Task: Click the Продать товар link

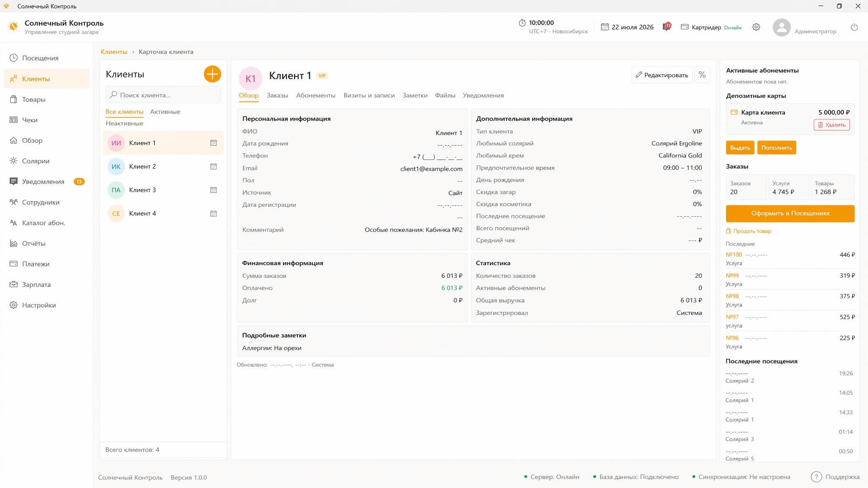Action: click(748, 231)
